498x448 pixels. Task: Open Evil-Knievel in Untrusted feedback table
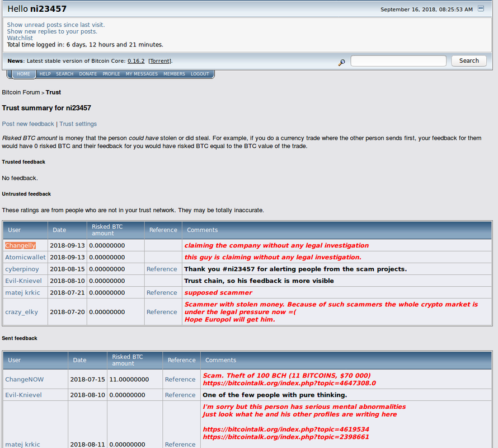24,281
